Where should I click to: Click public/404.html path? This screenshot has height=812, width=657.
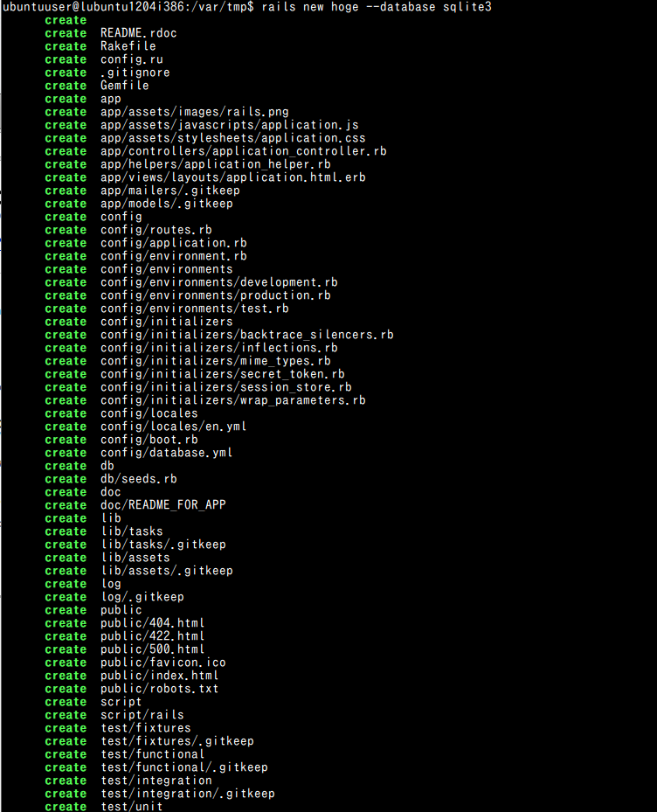(153, 623)
